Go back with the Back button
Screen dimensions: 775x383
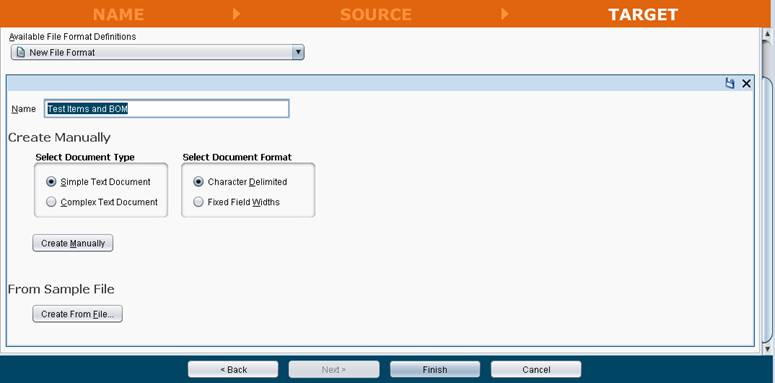(x=233, y=369)
